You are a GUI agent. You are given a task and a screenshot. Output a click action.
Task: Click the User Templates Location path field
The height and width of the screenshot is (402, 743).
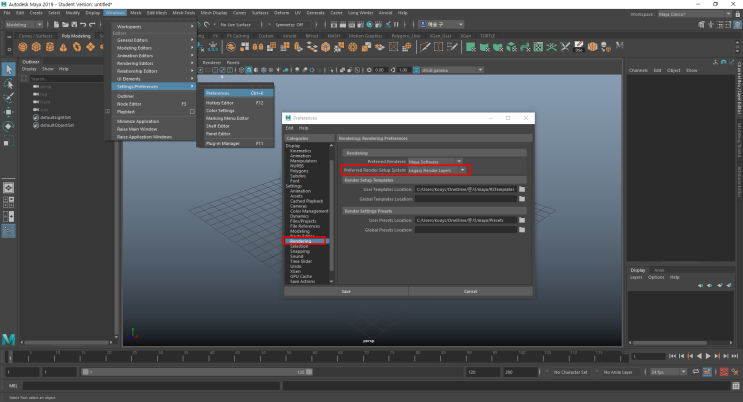pos(466,189)
